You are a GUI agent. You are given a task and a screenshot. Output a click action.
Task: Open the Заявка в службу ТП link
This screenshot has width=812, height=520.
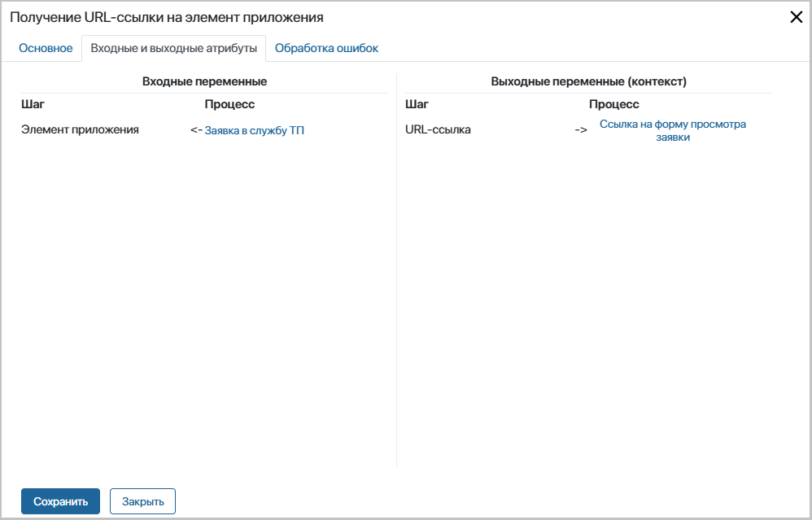pyautogui.click(x=255, y=130)
